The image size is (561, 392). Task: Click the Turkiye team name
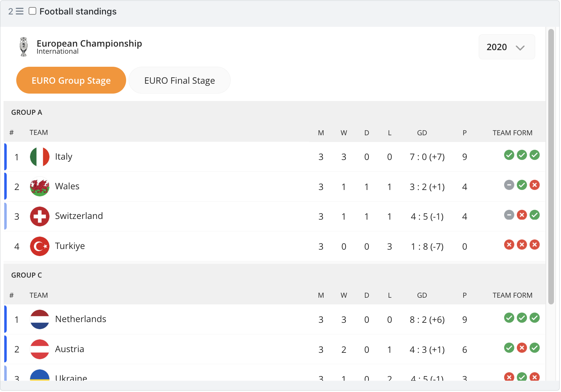[70, 246]
